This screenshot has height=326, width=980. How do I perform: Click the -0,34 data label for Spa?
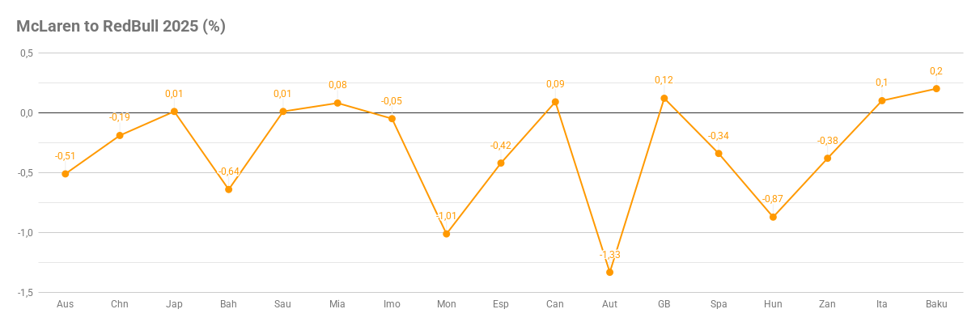click(x=719, y=135)
